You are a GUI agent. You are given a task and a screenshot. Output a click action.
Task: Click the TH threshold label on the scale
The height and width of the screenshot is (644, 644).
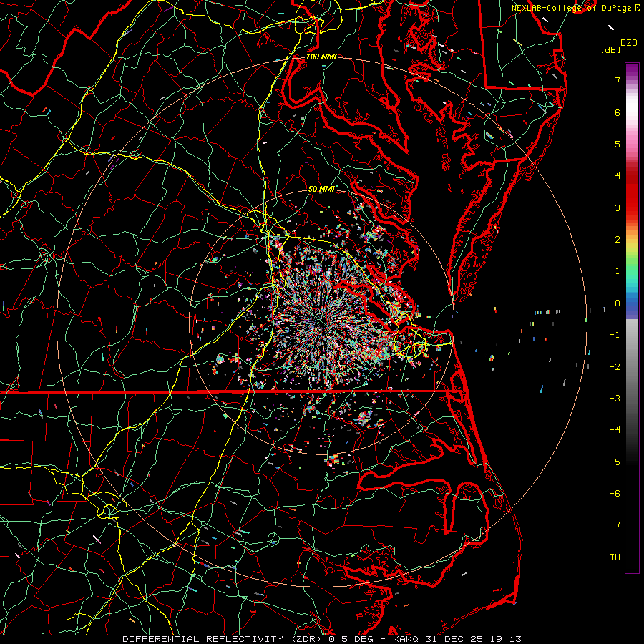(615, 557)
